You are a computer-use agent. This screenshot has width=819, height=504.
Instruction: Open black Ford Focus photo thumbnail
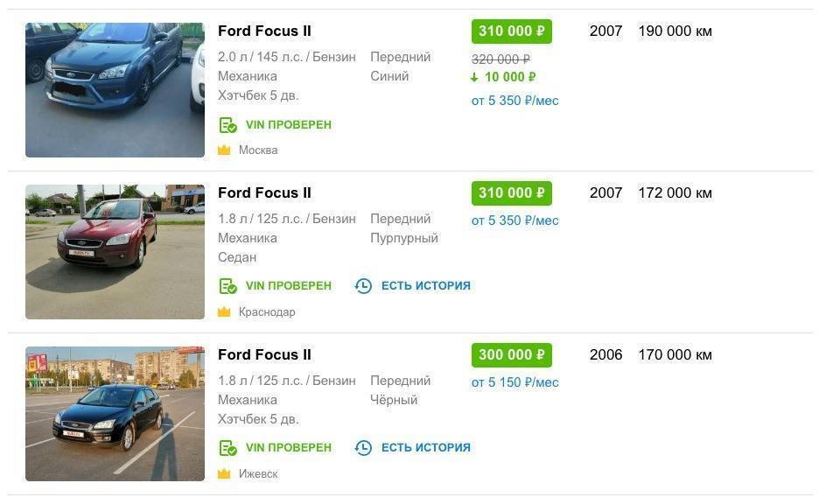tap(115, 414)
